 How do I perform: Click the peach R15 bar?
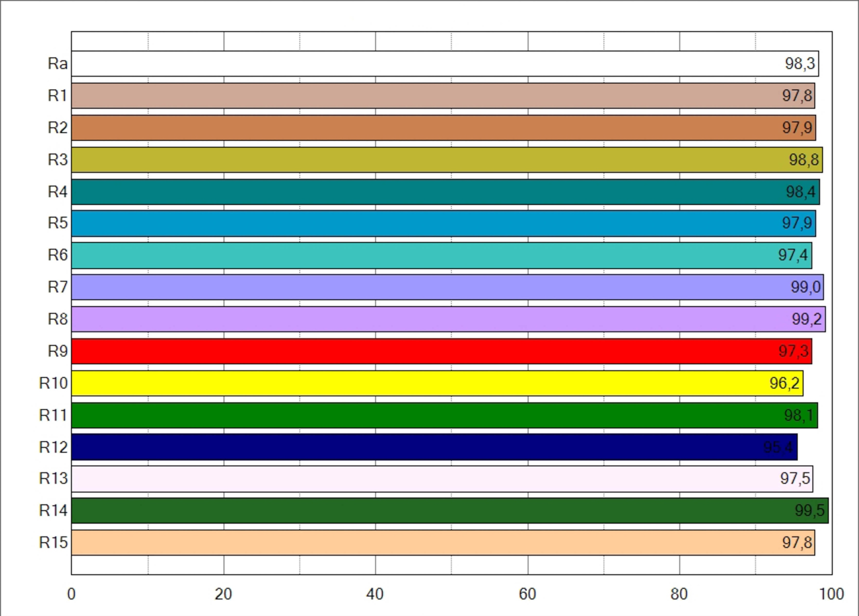click(x=443, y=543)
